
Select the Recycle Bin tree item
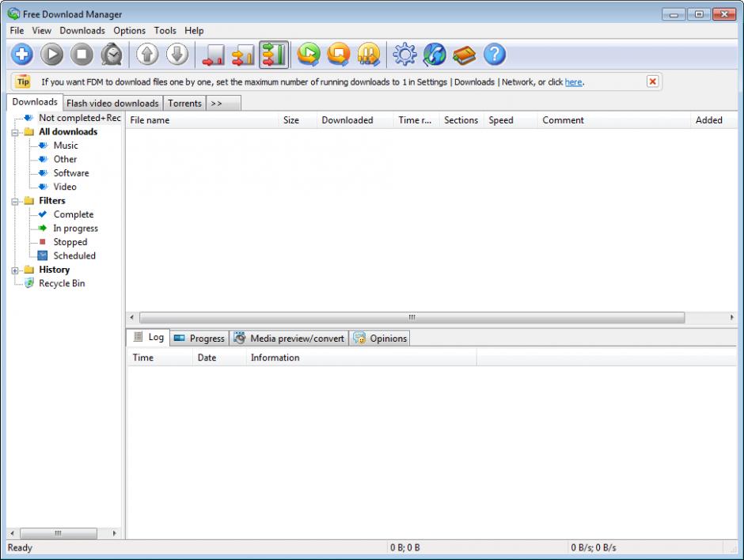click(x=61, y=283)
